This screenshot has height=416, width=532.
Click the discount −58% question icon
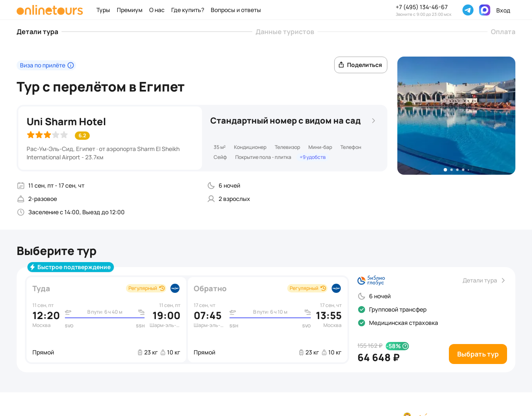click(405, 346)
